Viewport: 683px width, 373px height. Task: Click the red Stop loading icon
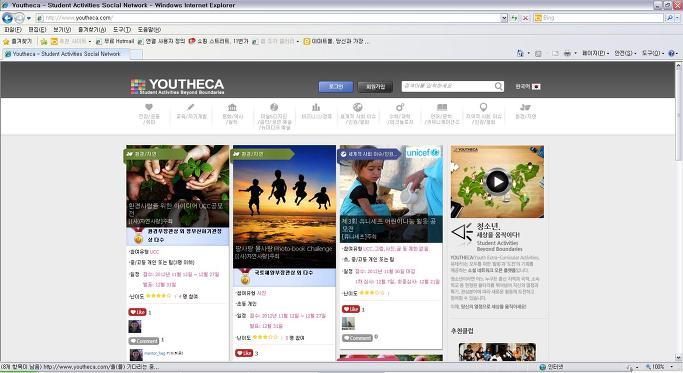525,18
